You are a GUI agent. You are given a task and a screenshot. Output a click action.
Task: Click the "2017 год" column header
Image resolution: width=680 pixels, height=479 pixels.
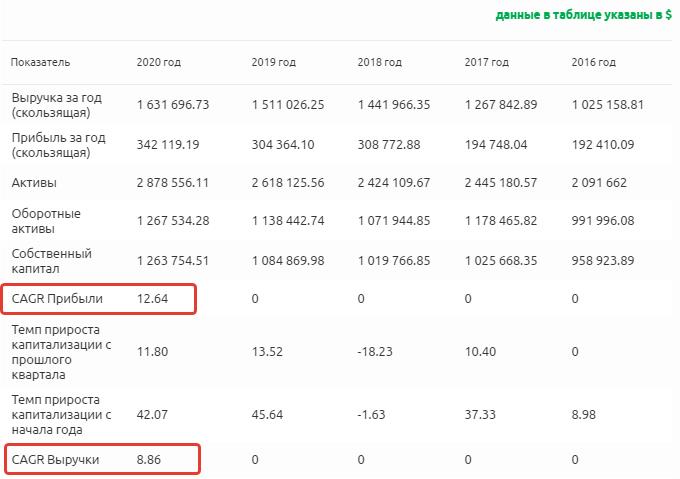(487, 62)
